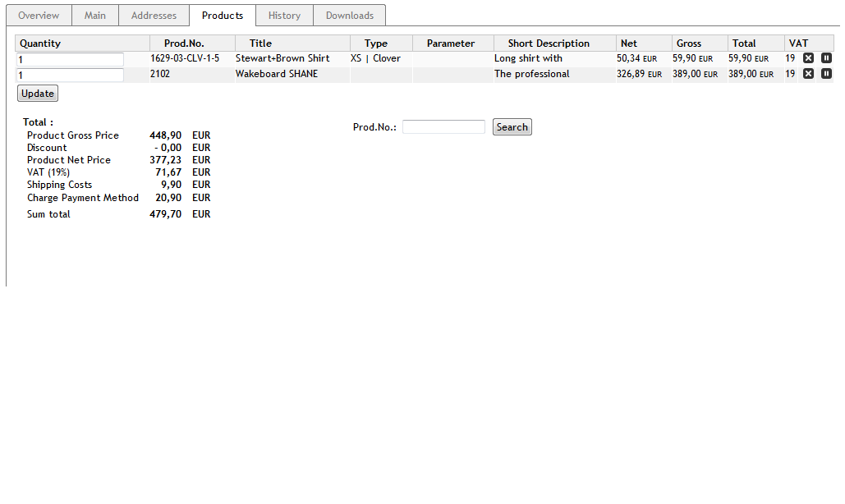
Task: Show the History tab
Action: pos(284,16)
